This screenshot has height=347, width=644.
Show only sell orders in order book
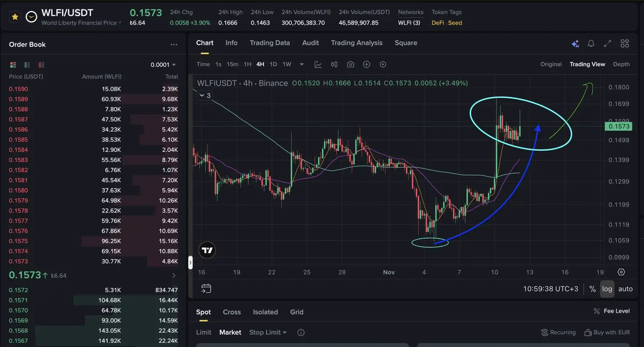42,65
